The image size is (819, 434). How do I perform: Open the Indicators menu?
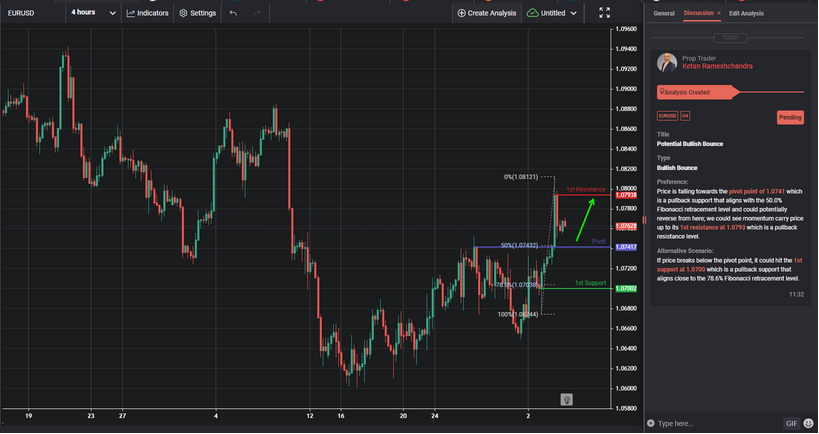[x=148, y=13]
